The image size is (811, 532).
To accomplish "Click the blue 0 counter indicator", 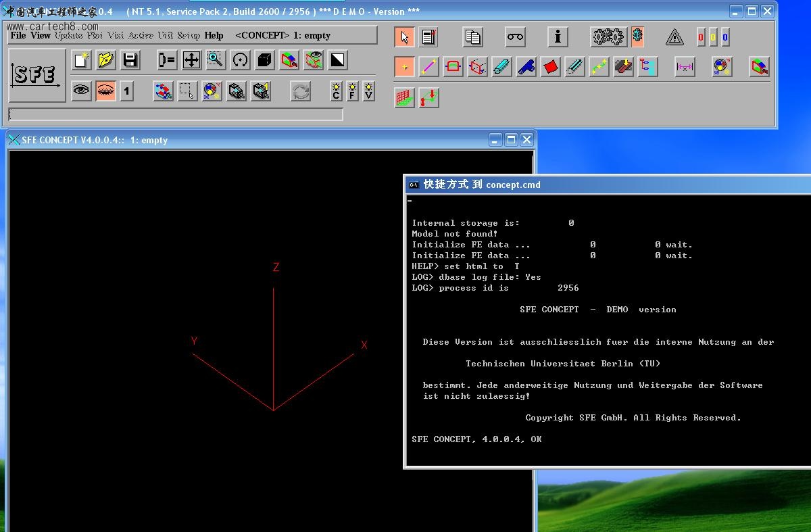I will pos(725,37).
